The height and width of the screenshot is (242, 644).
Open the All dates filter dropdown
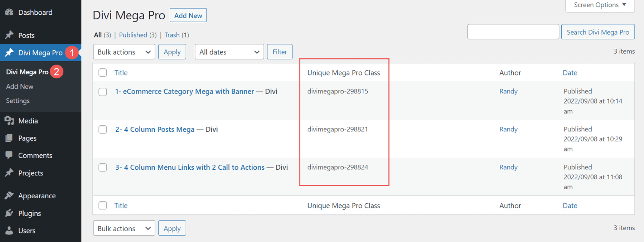pyautogui.click(x=229, y=52)
